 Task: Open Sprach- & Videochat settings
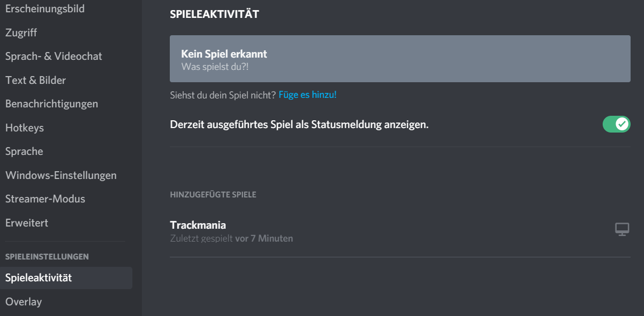(54, 56)
